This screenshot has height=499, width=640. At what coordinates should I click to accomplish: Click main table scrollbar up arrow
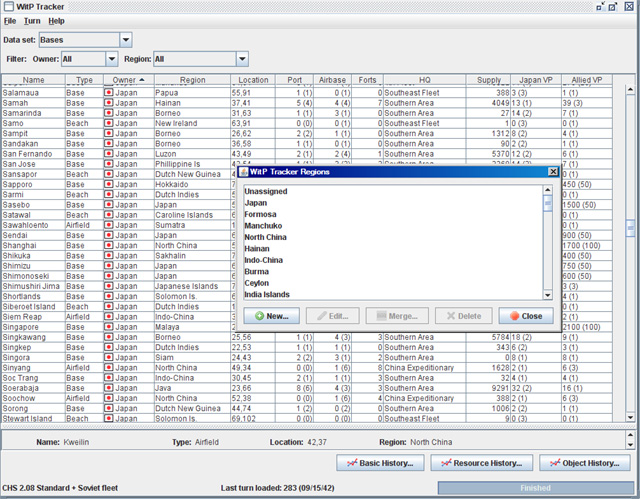[630, 89]
